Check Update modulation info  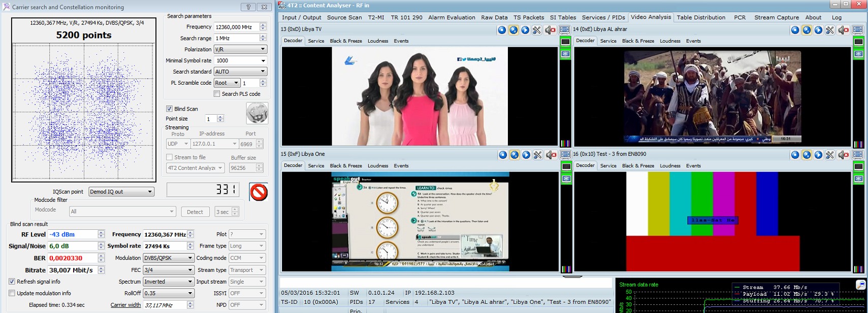click(12, 293)
